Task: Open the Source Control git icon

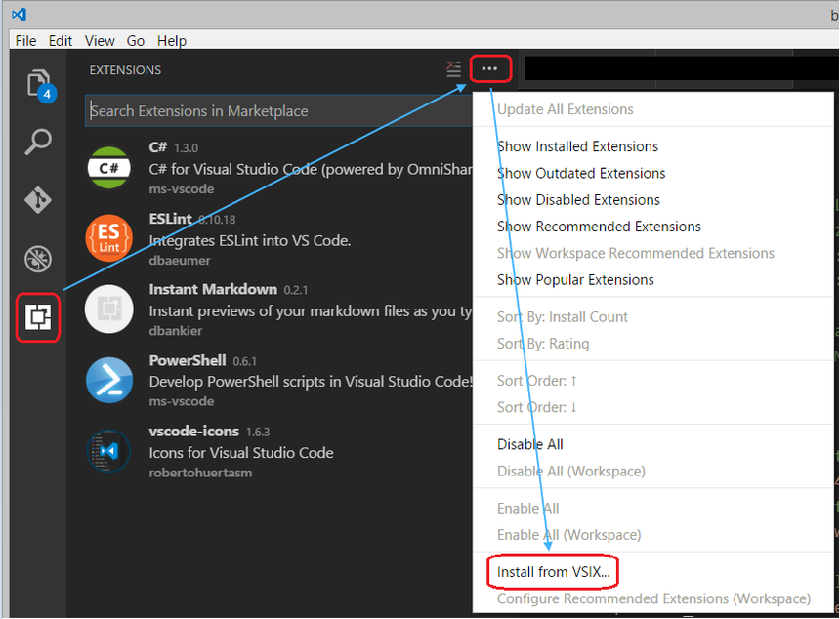Action: pyautogui.click(x=38, y=200)
